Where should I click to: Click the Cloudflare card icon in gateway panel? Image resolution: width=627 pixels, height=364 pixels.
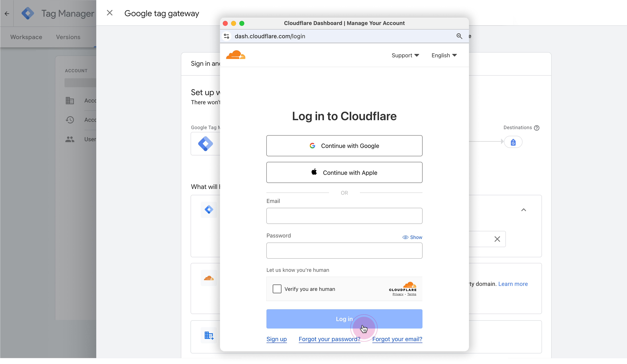[x=209, y=278]
